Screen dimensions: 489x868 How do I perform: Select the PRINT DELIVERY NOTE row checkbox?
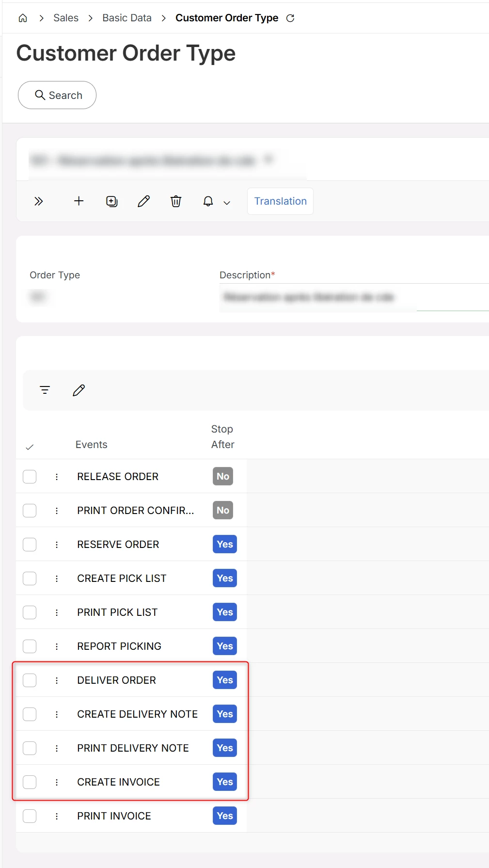30,748
